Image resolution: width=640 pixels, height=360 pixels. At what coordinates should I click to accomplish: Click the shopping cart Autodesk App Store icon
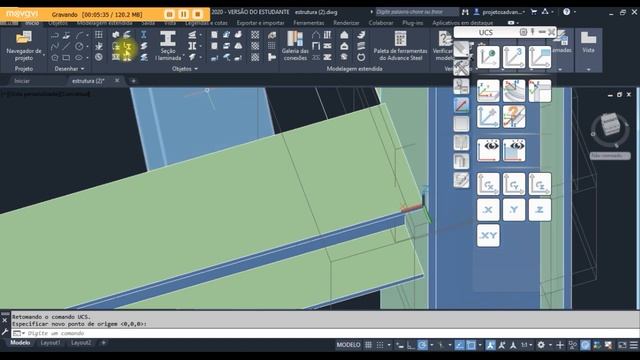533,12
